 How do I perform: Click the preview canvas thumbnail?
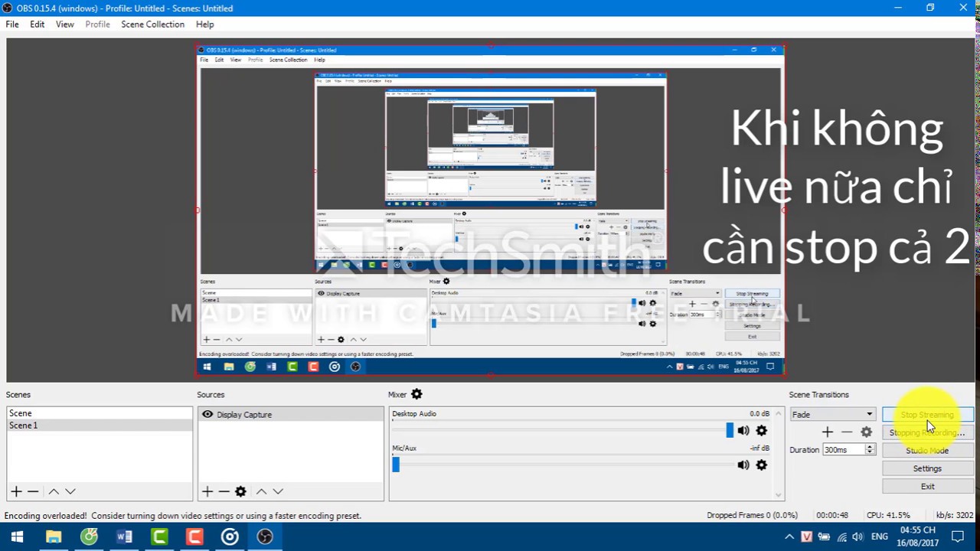[490, 211]
